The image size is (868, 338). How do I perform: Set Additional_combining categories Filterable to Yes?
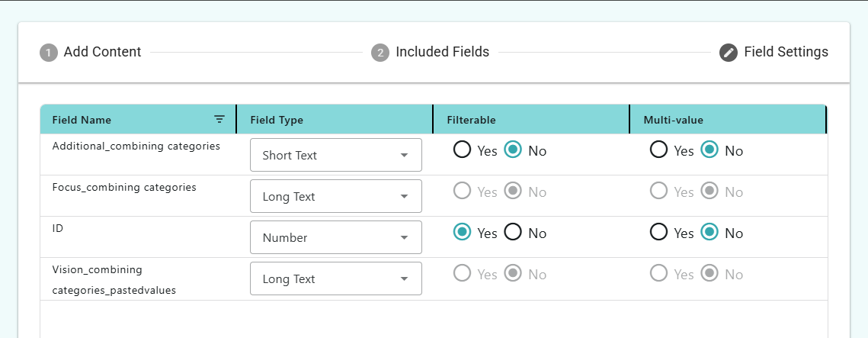[x=463, y=150]
